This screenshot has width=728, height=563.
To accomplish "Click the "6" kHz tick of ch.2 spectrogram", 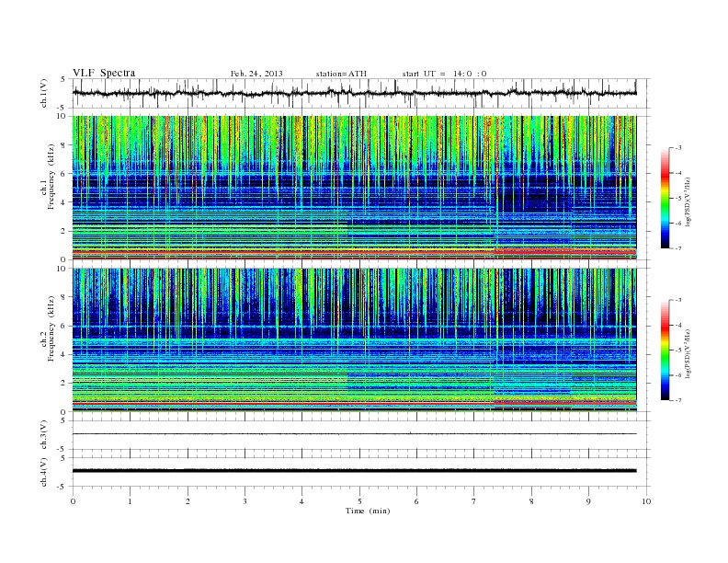I will [x=64, y=326].
